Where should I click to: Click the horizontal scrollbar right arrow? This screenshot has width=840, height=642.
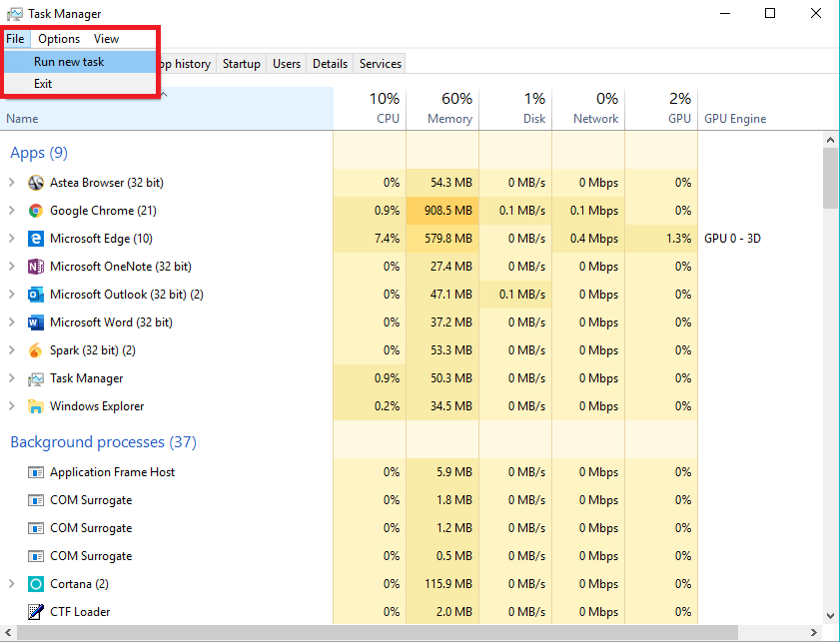pyautogui.click(x=813, y=633)
